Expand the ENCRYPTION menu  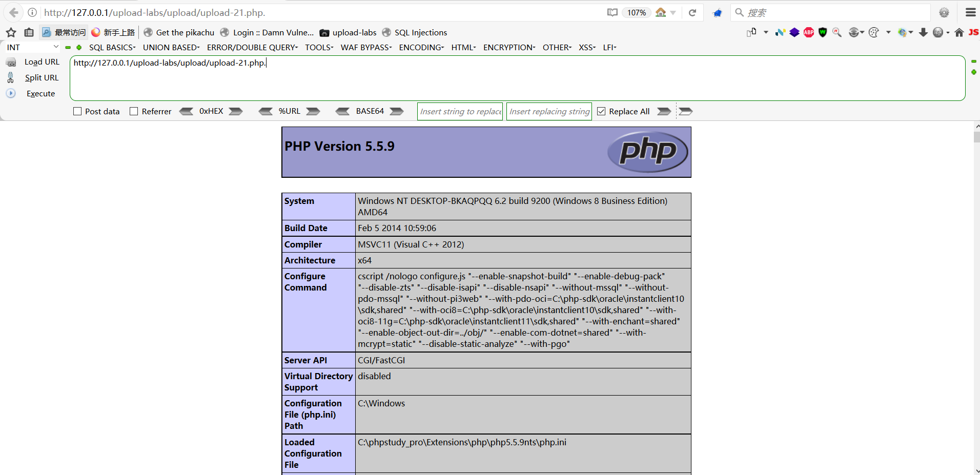pyautogui.click(x=509, y=47)
